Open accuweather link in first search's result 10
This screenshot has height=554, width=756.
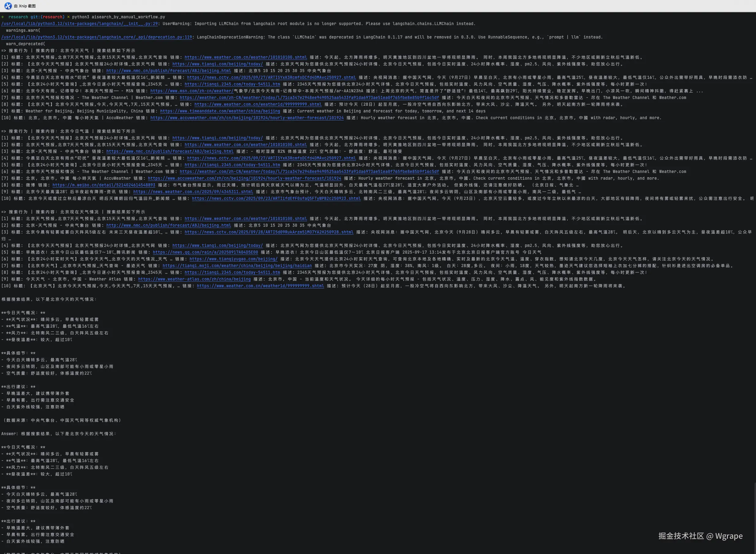(x=246, y=118)
